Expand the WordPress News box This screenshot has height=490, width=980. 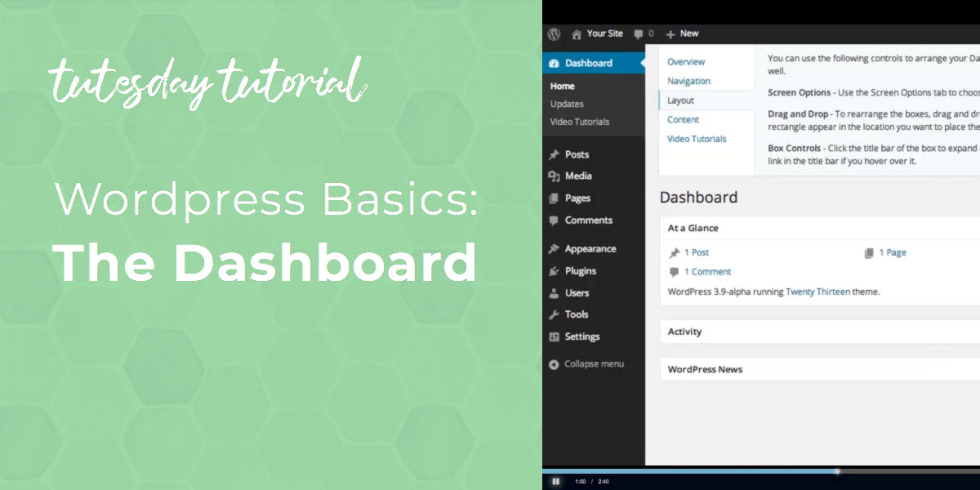tap(820, 370)
